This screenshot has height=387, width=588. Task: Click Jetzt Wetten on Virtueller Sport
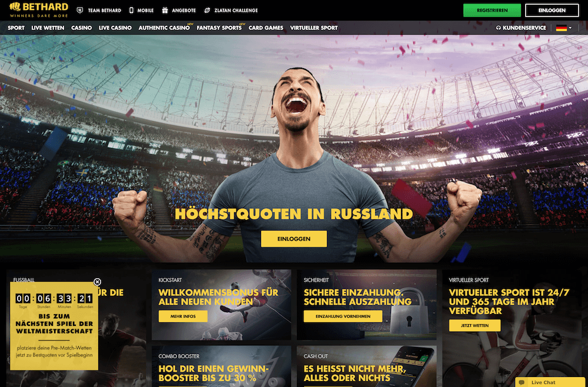coord(475,325)
